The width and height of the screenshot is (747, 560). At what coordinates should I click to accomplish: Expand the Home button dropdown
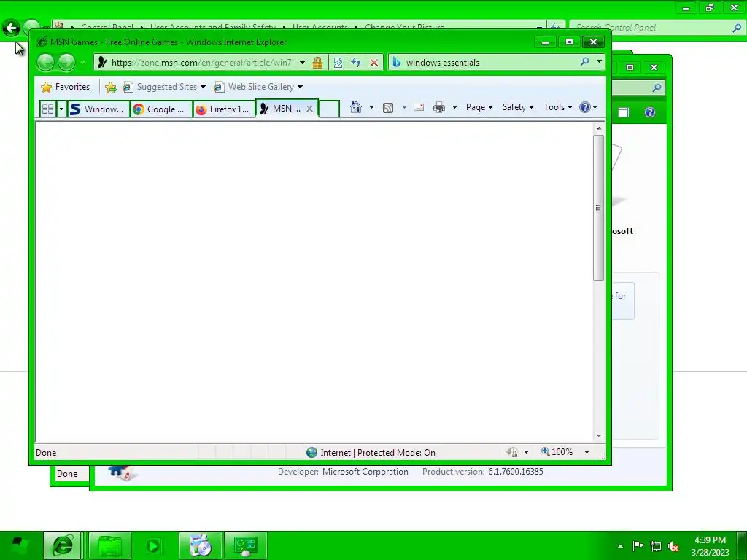point(371,107)
